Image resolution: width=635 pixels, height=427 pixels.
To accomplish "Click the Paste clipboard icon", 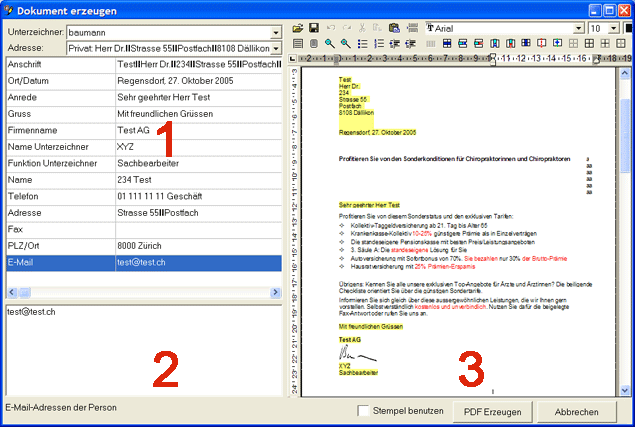I will [x=394, y=28].
